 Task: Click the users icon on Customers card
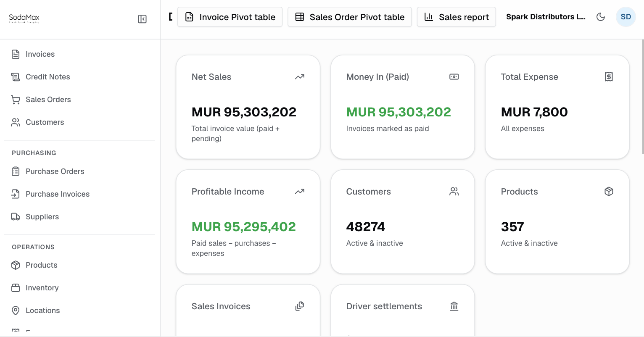[454, 192]
